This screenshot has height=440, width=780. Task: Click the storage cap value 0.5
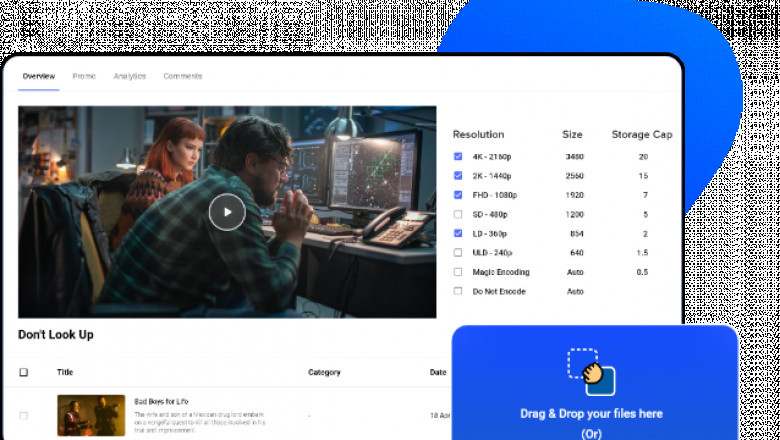[642, 272]
